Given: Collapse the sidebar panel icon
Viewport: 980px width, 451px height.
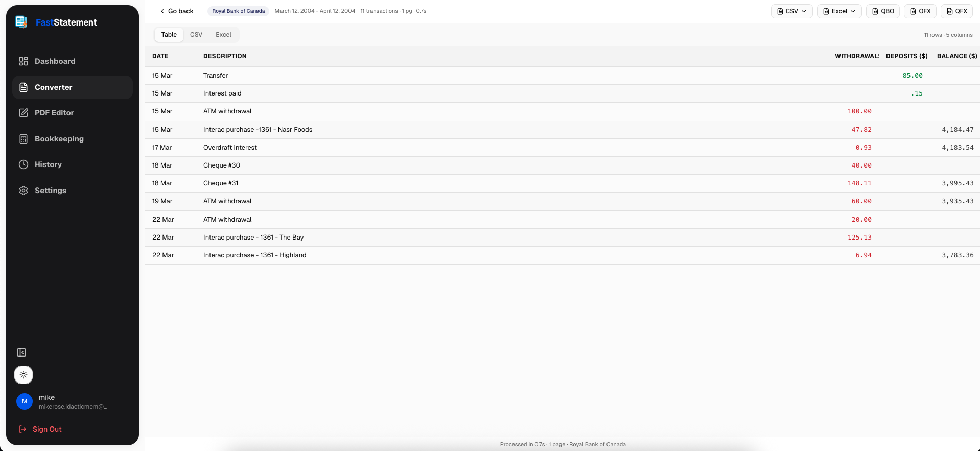Looking at the screenshot, I should 21,352.
